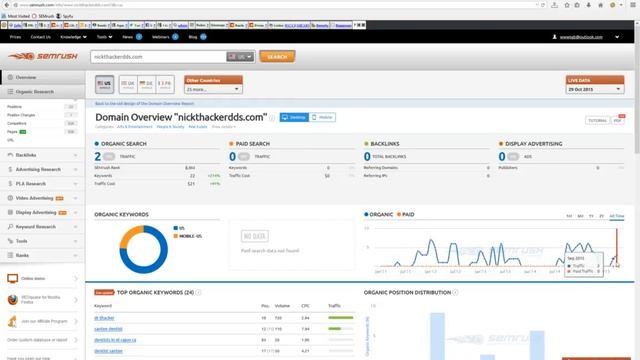Open the top Tools menu dropdown
Viewport: 640px width, 360px height.
tap(104, 37)
